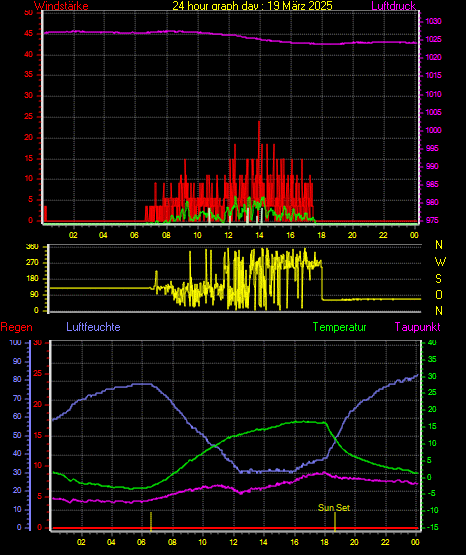Click the 24 hour graph day title
This screenshot has width=466, height=555.
tap(252, 6)
